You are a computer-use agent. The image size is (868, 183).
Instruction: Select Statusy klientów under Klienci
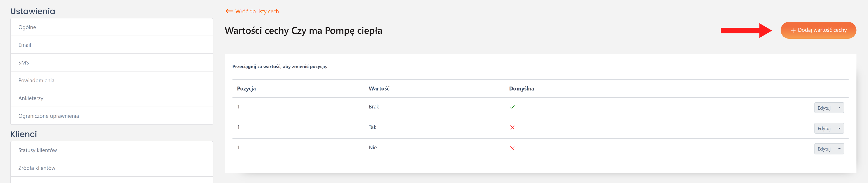(112, 150)
